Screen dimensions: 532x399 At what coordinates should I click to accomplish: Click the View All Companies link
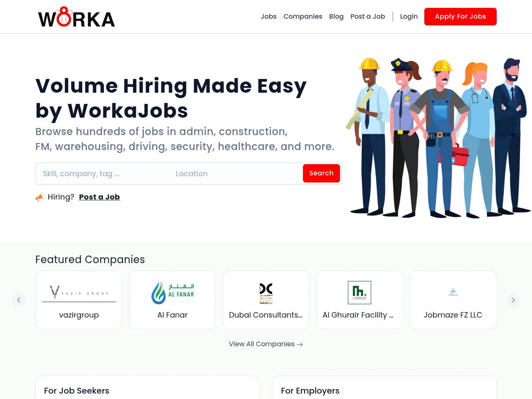pyautogui.click(x=266, y=344)
